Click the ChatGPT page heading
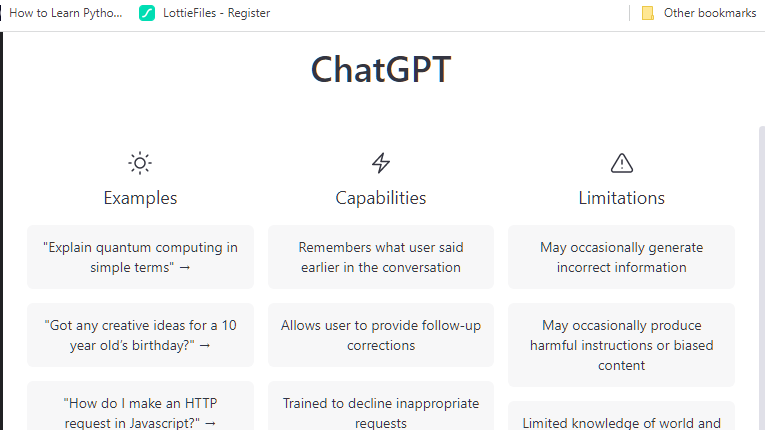 tap(381, 71)
